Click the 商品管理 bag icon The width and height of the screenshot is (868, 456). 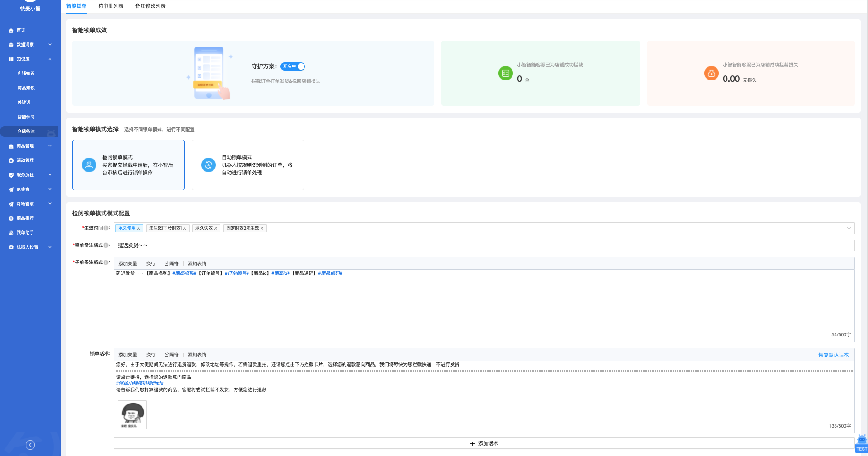pos(11,146)
